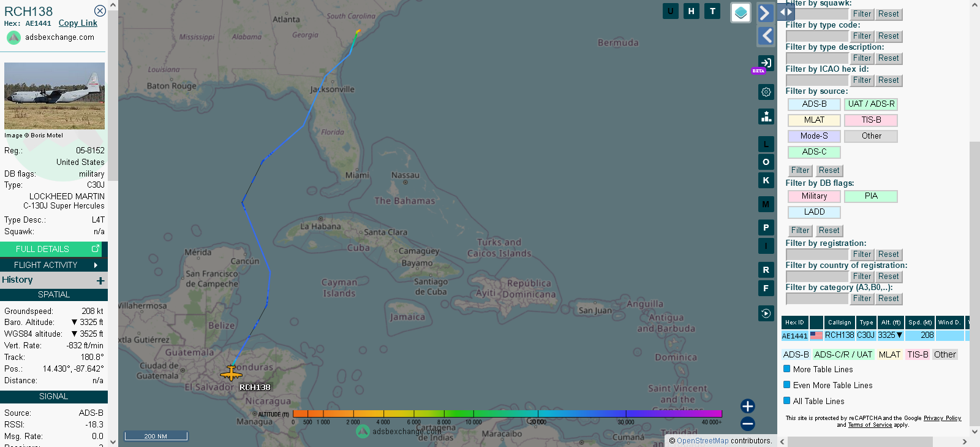Toggle PIA DB flag filter

(871, 196)
